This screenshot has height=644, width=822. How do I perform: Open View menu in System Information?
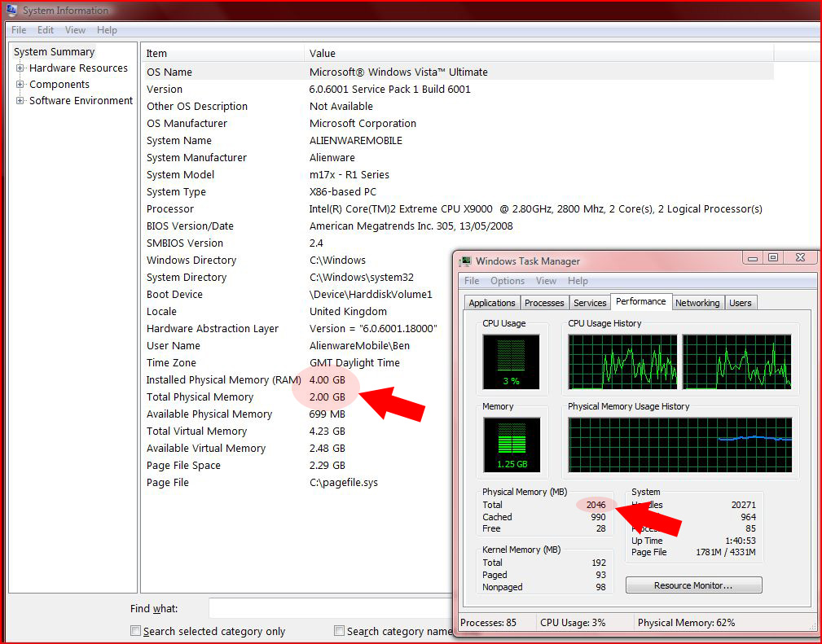point(75,30)
